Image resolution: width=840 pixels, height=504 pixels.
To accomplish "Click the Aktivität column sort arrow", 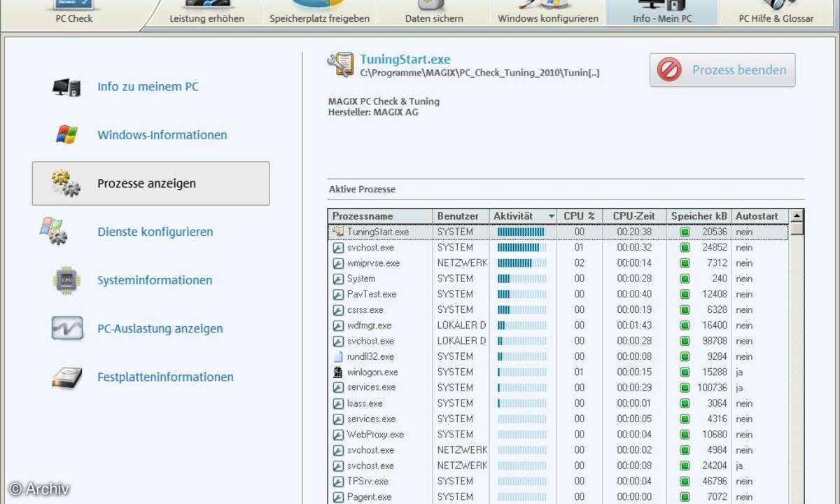I will pos(552,217).
